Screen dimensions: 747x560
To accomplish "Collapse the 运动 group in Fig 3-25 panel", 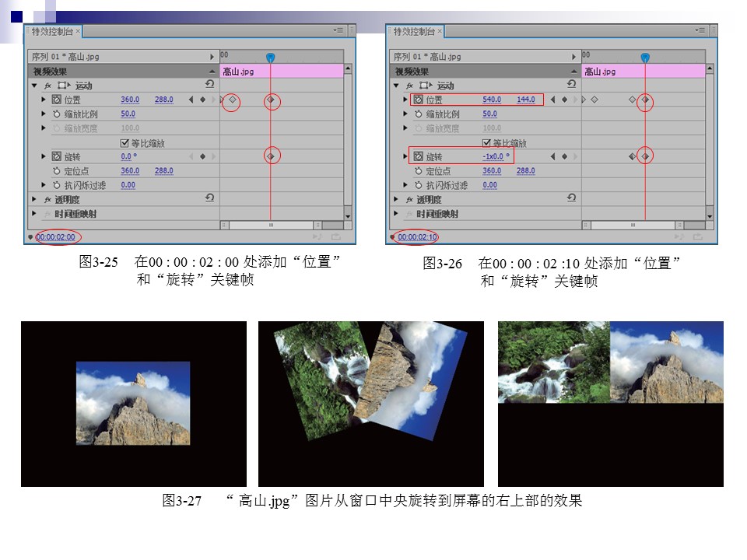I will click(x=34, y=86).
